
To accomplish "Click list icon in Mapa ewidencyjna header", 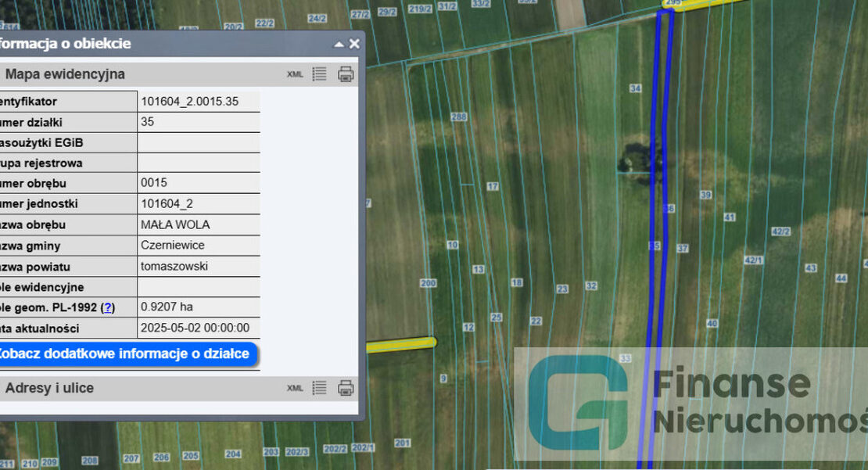I will 319,74.
